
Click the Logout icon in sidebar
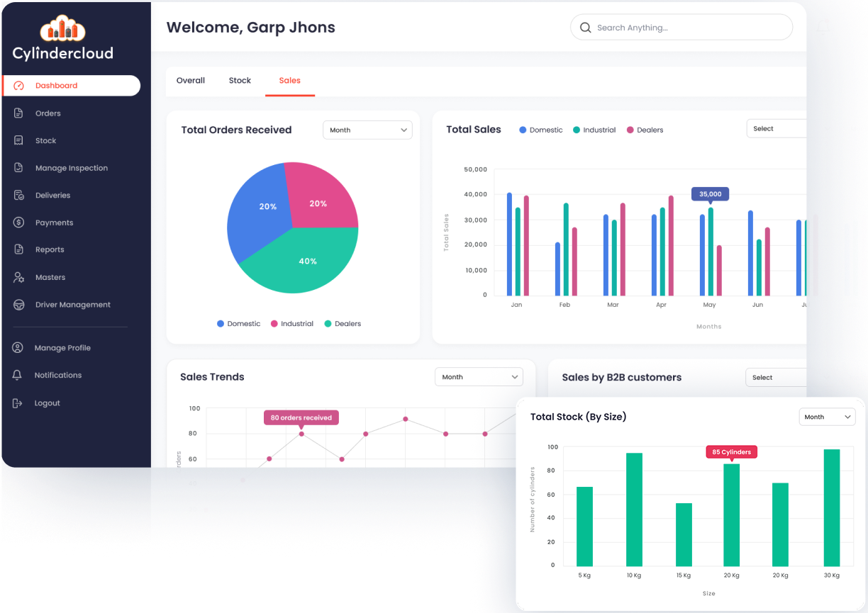[x=18, y=403]
